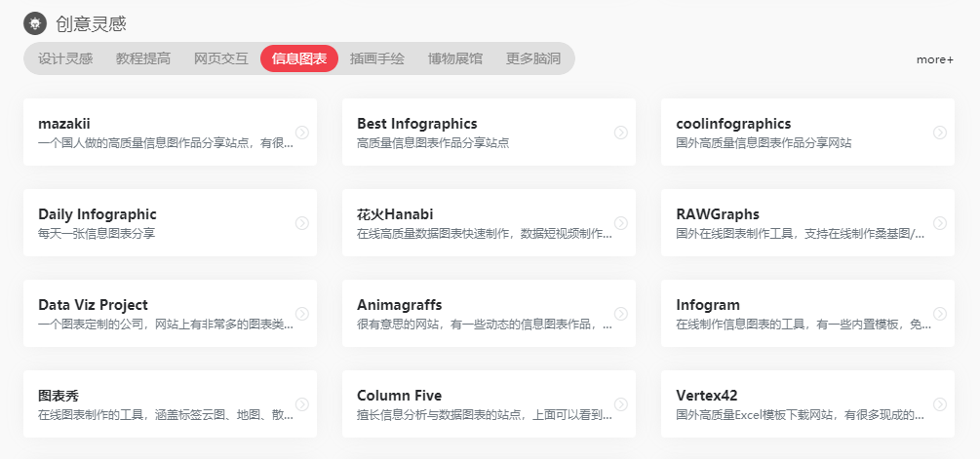Click description starting 一个图表定制的公司
Image resolution: width=980 pixels, height=459 pixels.
click(166, 325)
